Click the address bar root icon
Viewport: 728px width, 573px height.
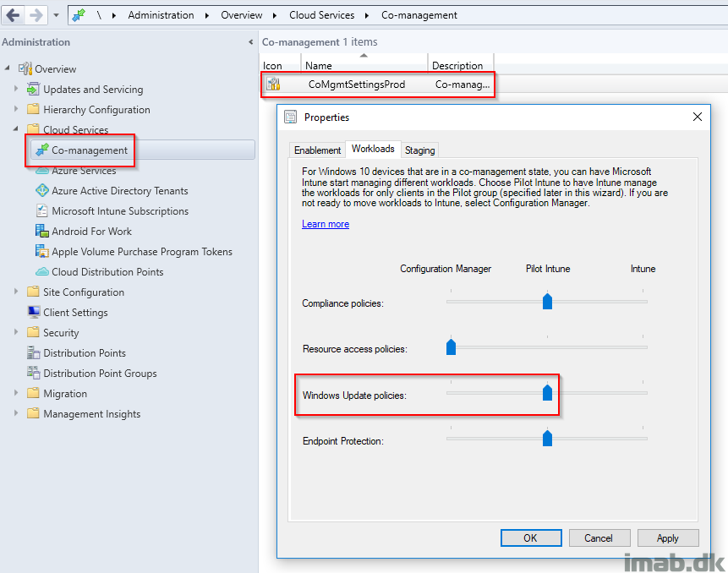tap(79, 15)
